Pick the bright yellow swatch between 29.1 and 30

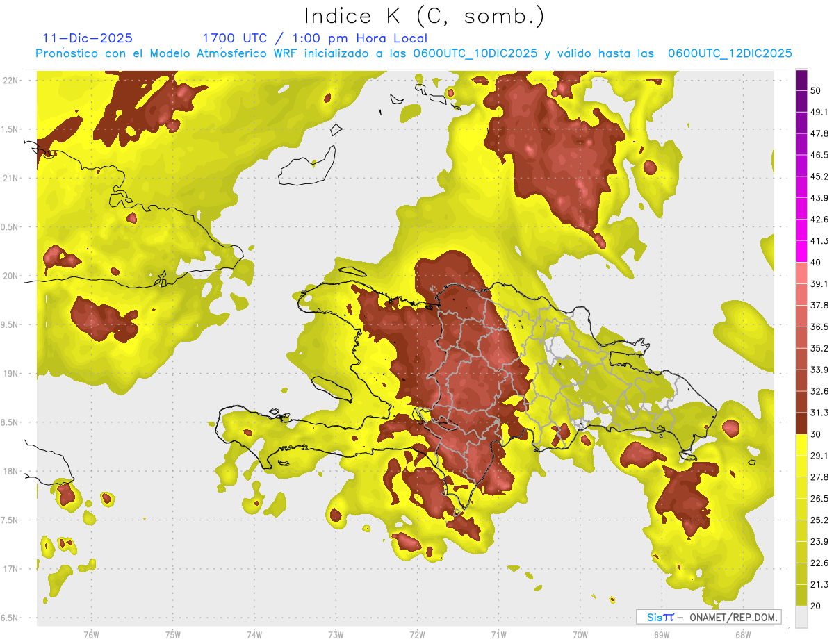point(801,445)
